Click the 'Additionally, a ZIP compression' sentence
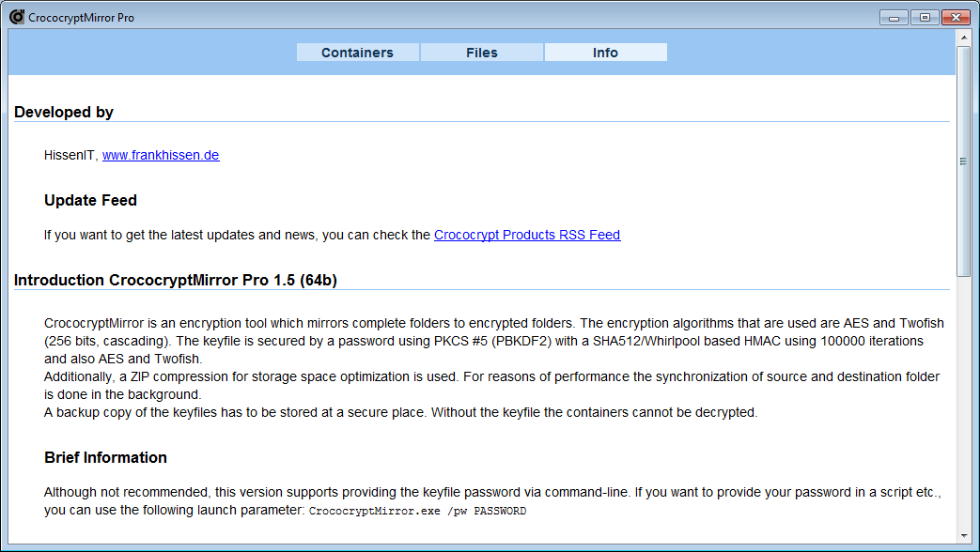 click(x=491, y=386)
